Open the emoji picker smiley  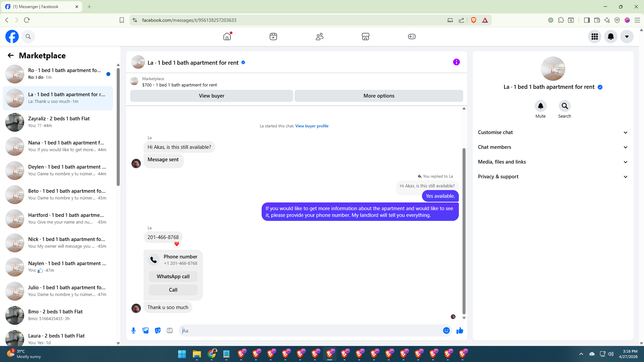pyautogui.click(x=446, y=330)
